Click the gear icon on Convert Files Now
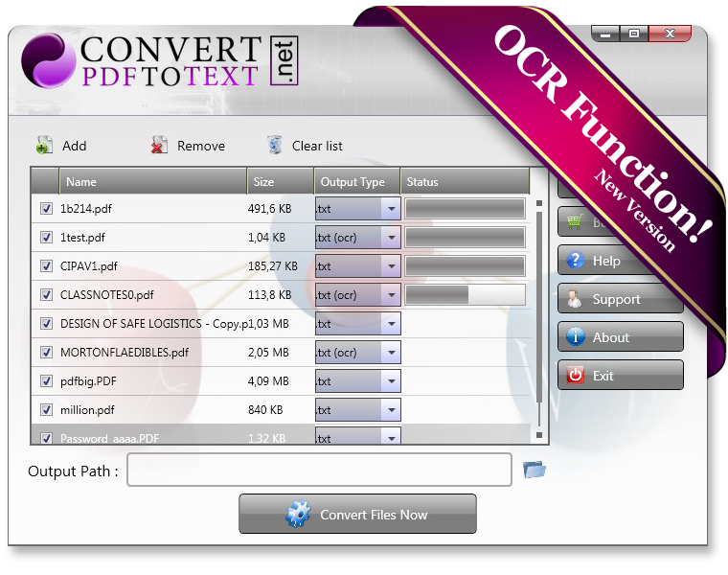 pyautogui.click(x=298, y=514)
